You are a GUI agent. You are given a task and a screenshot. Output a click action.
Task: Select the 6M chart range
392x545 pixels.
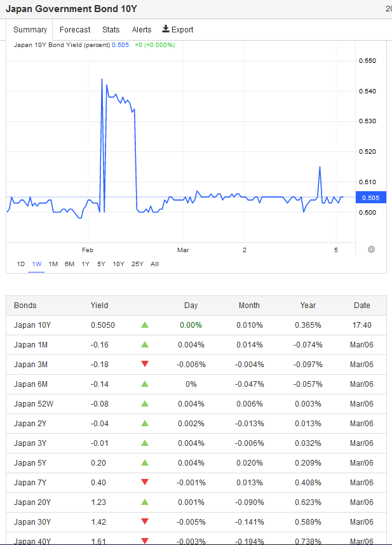point(69,264)
